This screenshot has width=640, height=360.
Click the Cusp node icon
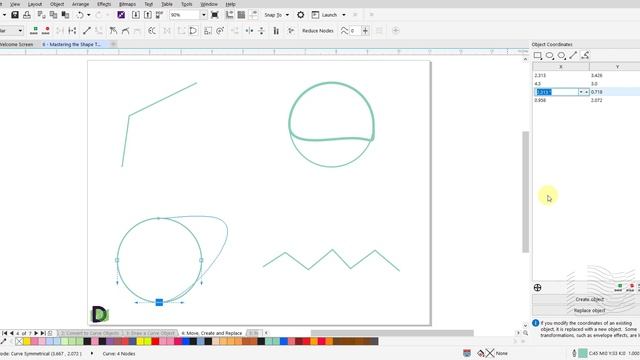[x=113, y=31]
